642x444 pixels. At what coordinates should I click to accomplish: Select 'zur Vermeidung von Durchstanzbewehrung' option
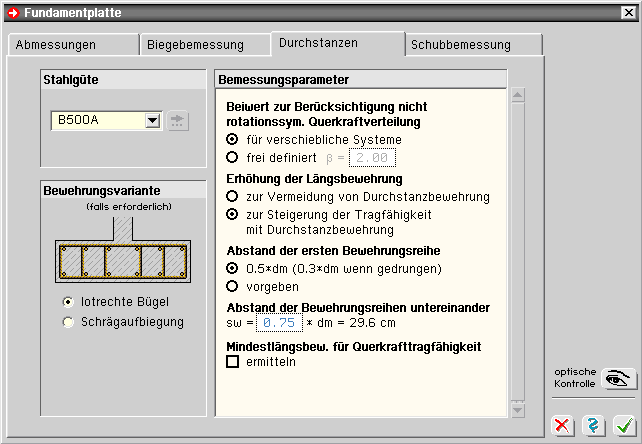(x=233, y=197)
